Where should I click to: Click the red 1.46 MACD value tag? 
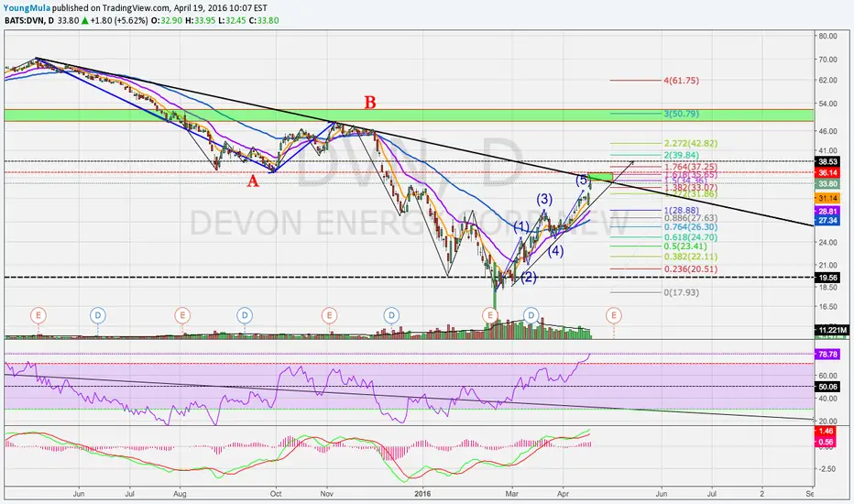point(826,431)
